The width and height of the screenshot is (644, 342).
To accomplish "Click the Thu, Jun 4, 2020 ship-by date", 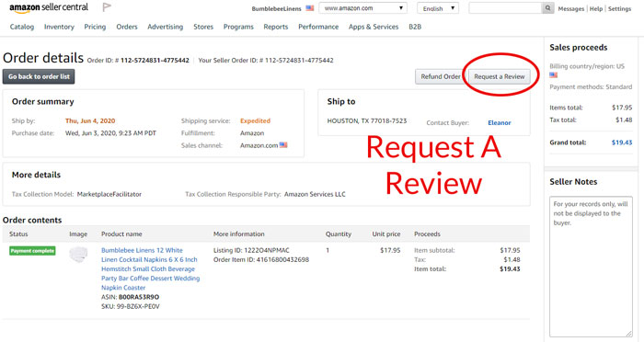I will pos(90,120).
